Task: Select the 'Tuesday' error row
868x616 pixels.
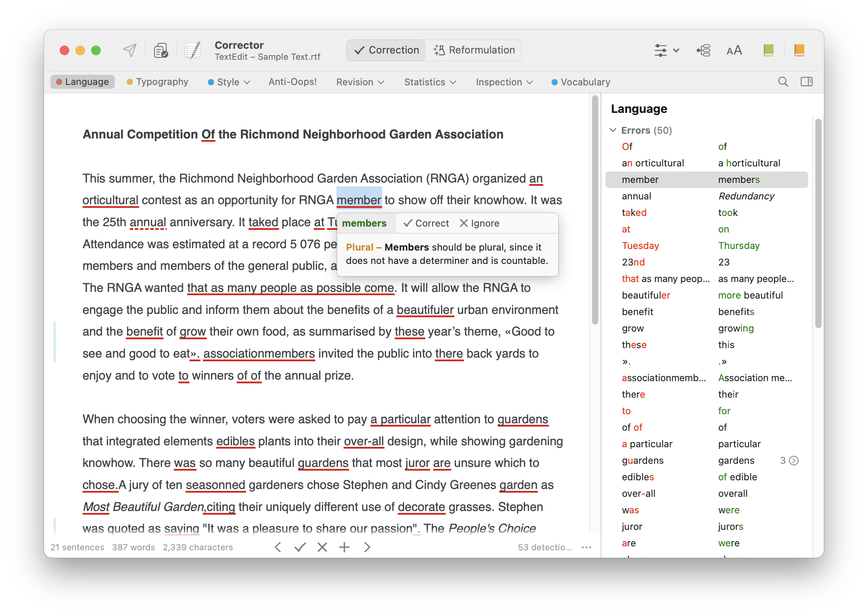Action: click(x=707, y=246)
